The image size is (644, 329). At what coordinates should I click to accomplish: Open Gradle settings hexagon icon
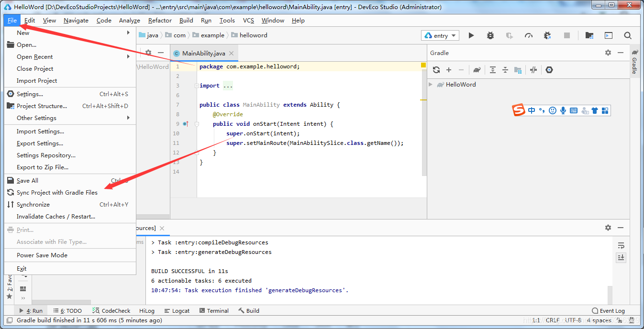point(549,70)
